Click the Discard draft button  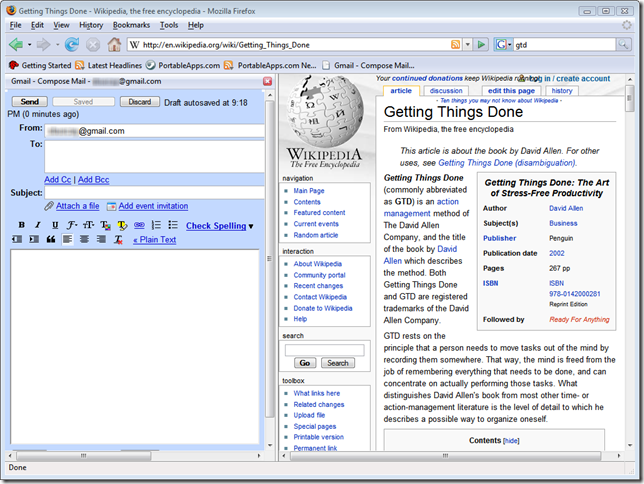pos(140,101)
